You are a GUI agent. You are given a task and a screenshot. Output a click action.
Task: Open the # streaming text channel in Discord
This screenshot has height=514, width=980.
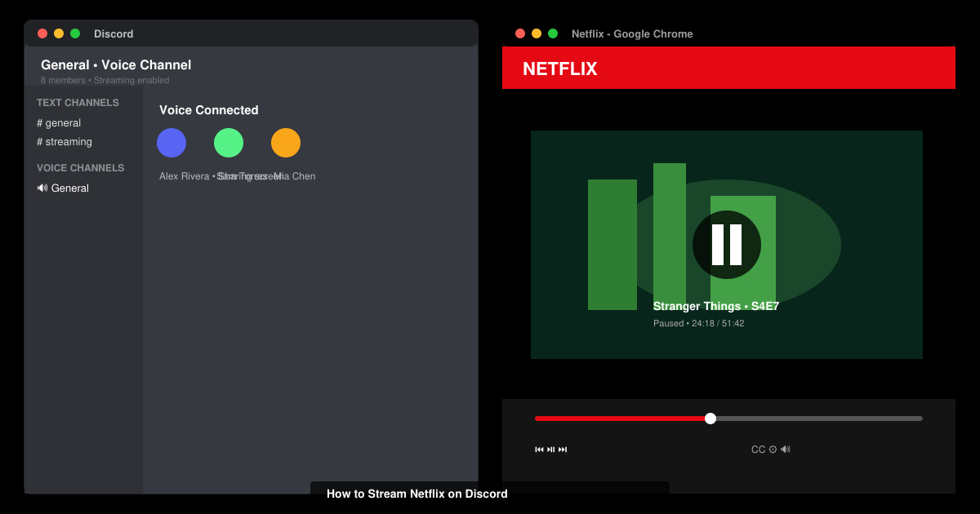click(65, 142)
